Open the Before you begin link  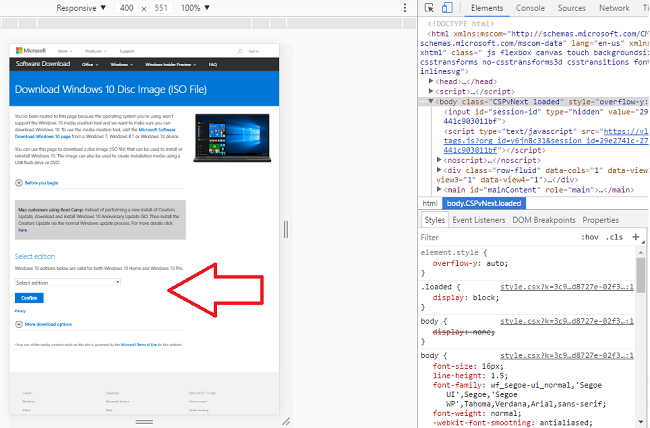pos(41,183)
